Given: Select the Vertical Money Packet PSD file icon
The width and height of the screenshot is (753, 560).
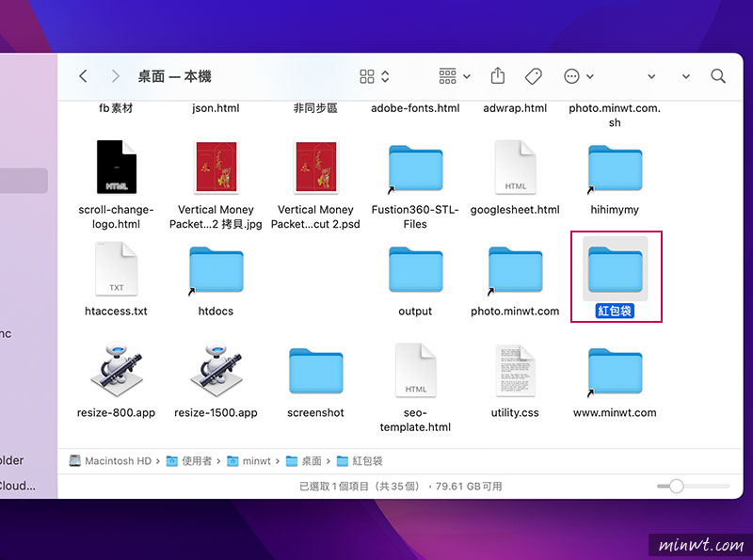Looking at the screenshot, I should (316, 168).
